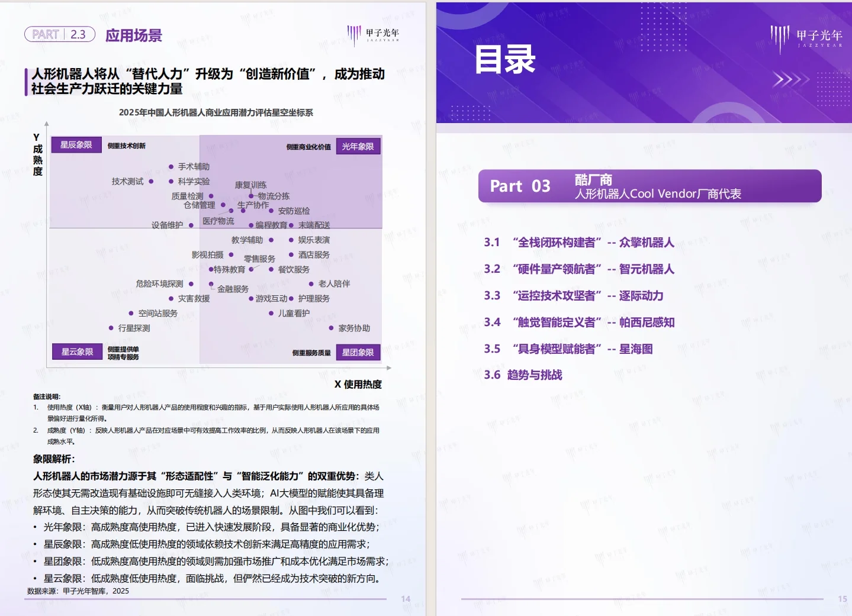Click the 娱乐表演 data point label
The image size is (852, 616).
coord(314,240)
